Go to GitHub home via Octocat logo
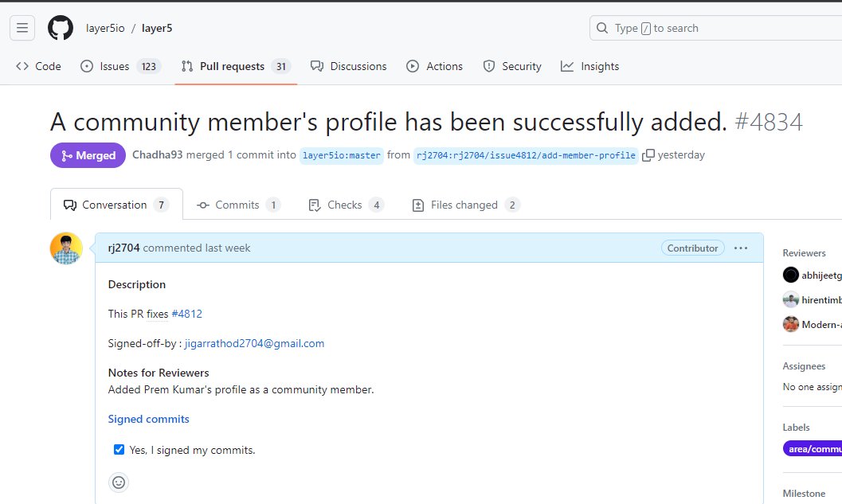842x504 pixels. click(61, 28)
